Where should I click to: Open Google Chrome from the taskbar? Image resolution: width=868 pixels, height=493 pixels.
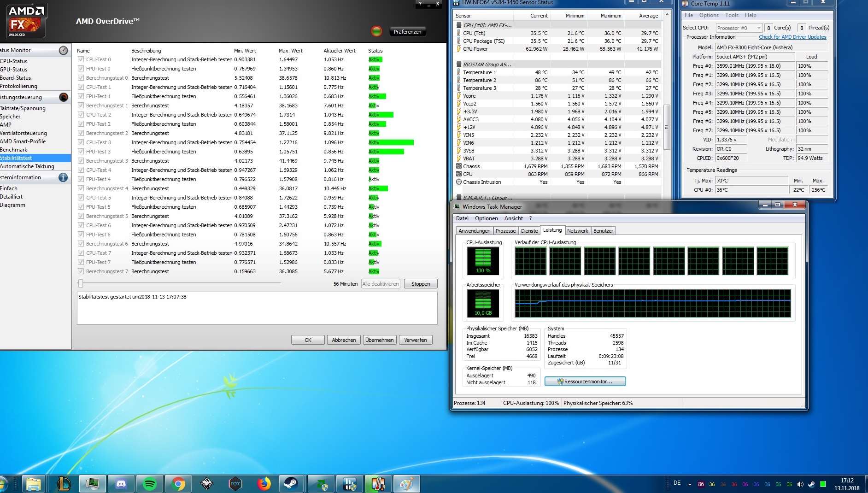tap(178, 484)
